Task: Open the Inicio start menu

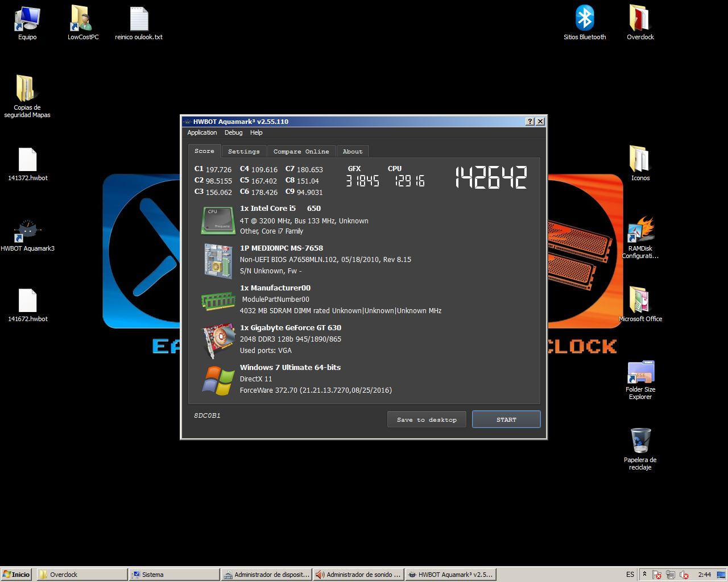Action: (16, 575)
